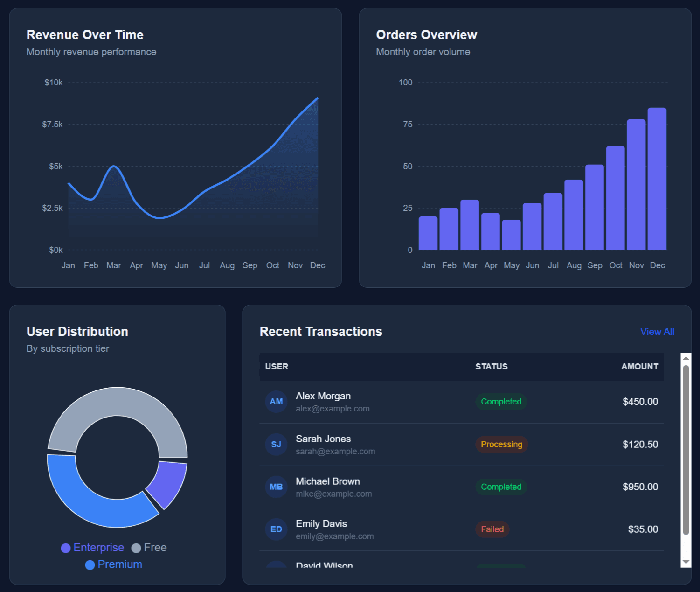
Task: Sort by the STATUS column header
Action: pyautogui.click(x=491, y=367)
